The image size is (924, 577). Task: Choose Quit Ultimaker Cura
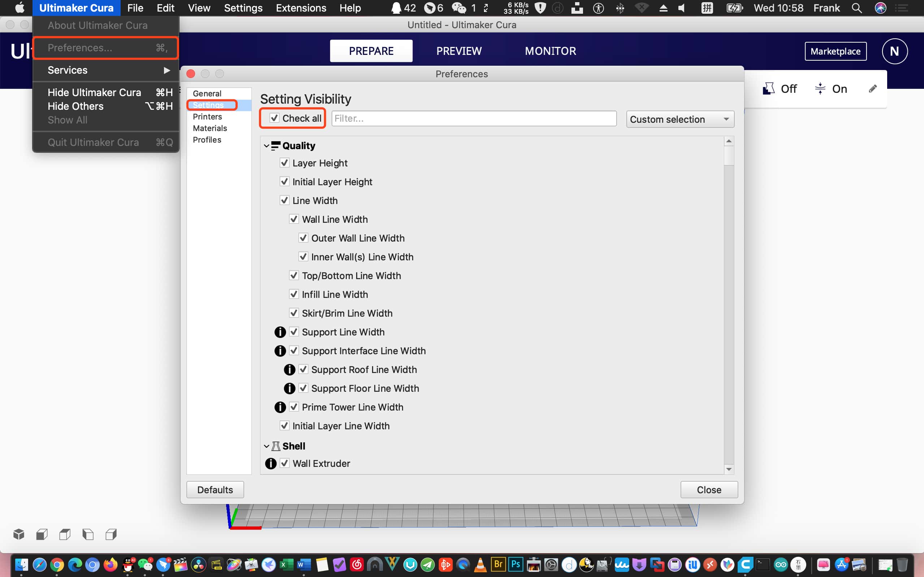tap(106, 142)
